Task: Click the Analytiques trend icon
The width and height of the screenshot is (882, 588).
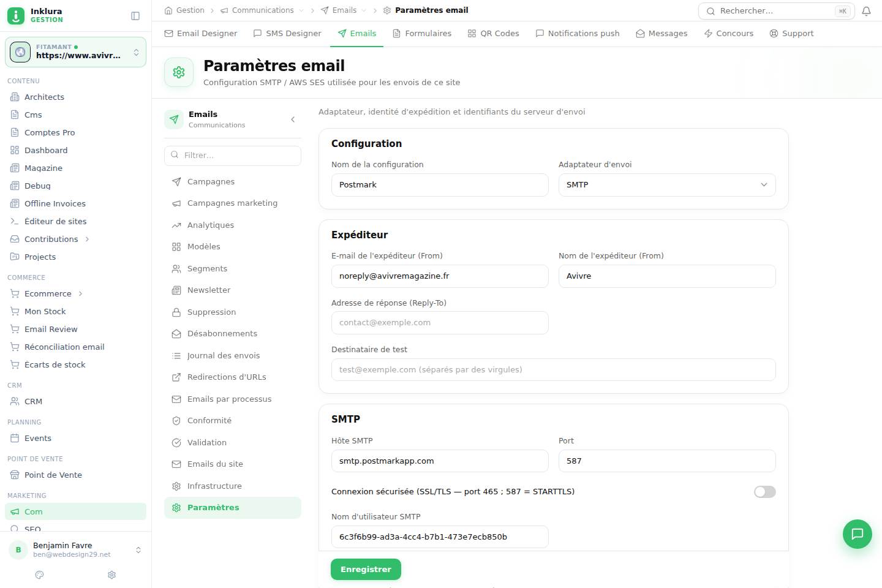Action: pos(176,225)
